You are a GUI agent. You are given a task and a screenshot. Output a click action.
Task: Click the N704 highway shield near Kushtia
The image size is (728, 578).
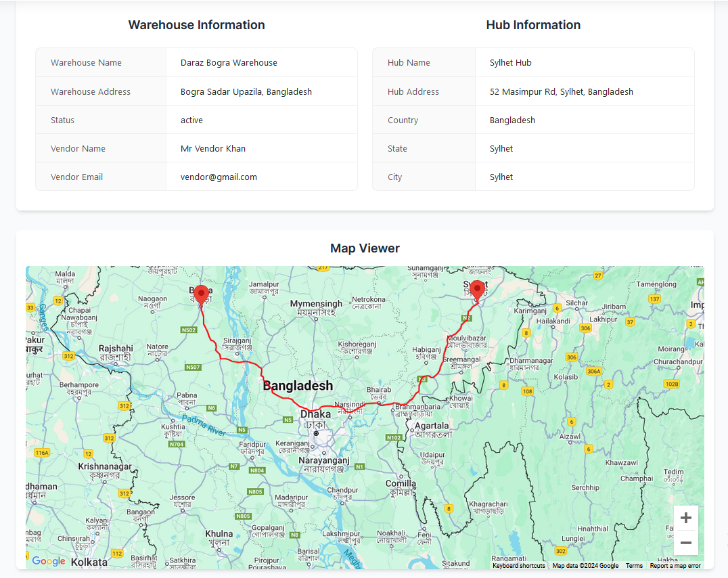tap(176, 444)
